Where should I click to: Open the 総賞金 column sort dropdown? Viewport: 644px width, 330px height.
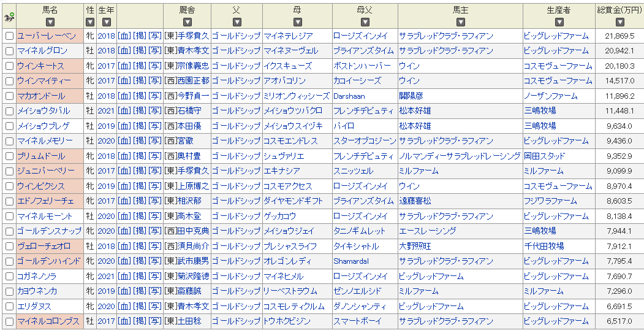click(x=619, y=22)
